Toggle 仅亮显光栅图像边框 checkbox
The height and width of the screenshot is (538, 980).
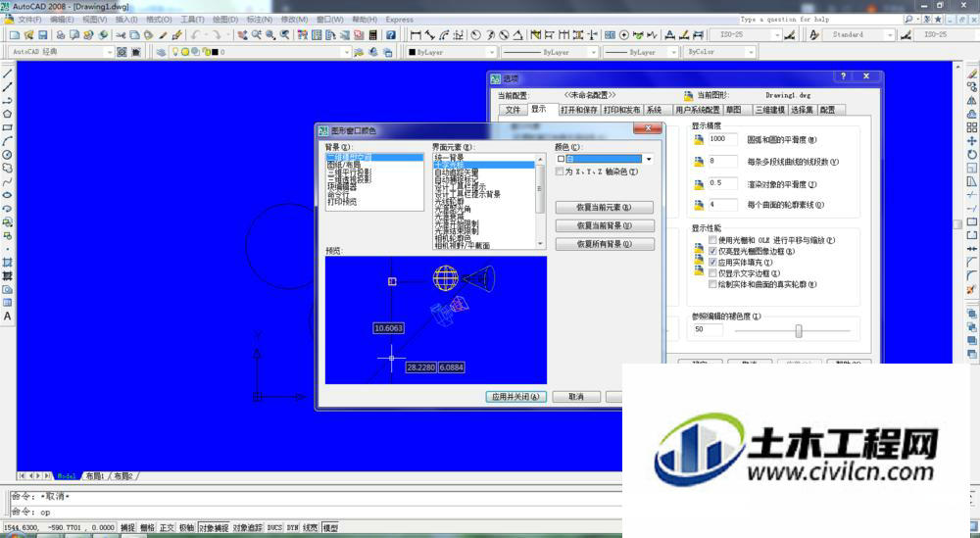pos(712,251)
